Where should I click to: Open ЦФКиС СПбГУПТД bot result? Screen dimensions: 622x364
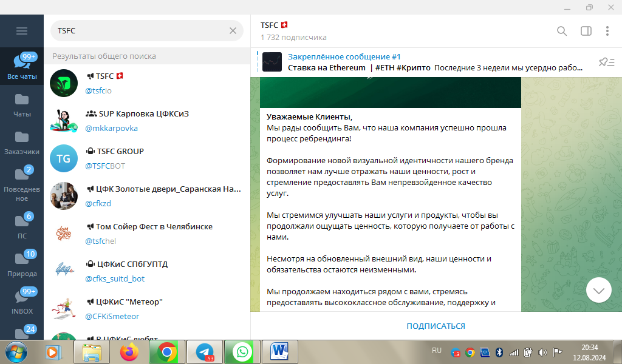[147, 271]
